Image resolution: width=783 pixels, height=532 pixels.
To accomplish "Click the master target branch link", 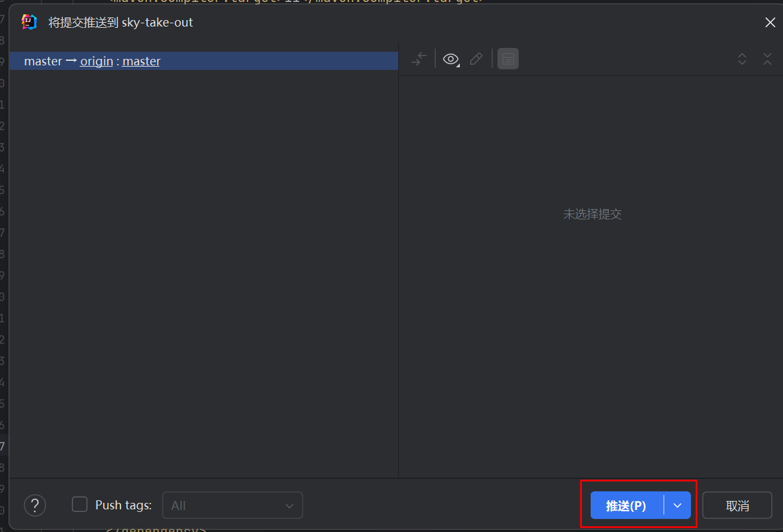I will [x=141, y=61].
